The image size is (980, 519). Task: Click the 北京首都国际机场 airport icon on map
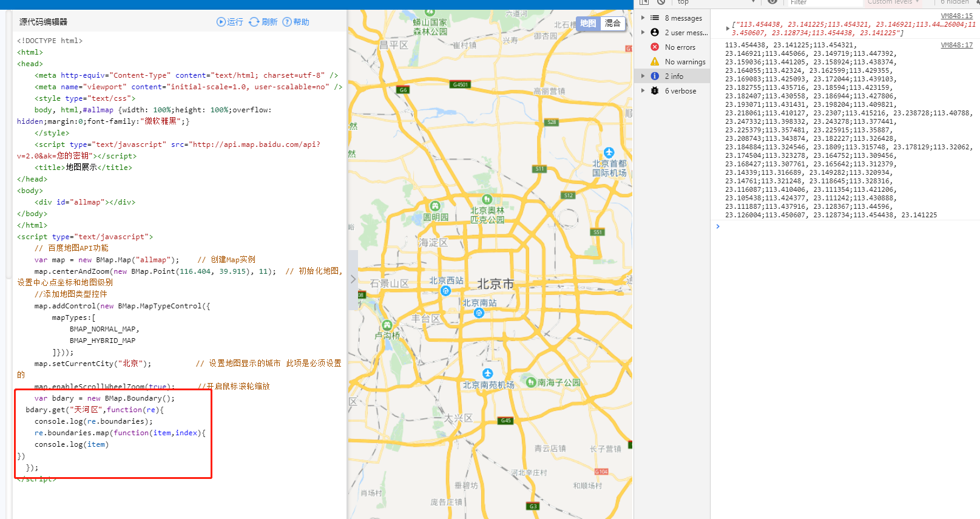(x=609, y=152)
